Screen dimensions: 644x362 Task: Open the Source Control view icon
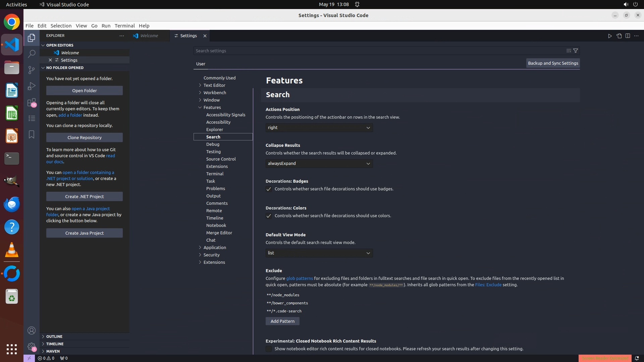pos(32,70)
